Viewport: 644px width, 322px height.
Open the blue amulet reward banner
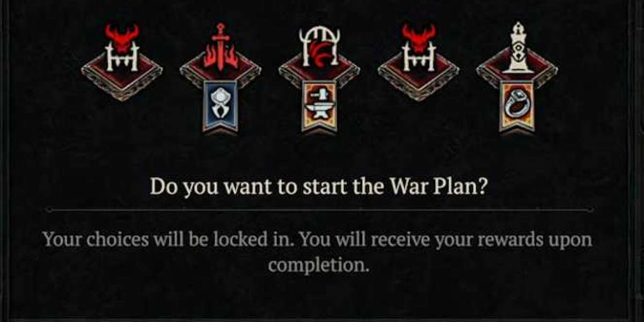coord(220,106)
